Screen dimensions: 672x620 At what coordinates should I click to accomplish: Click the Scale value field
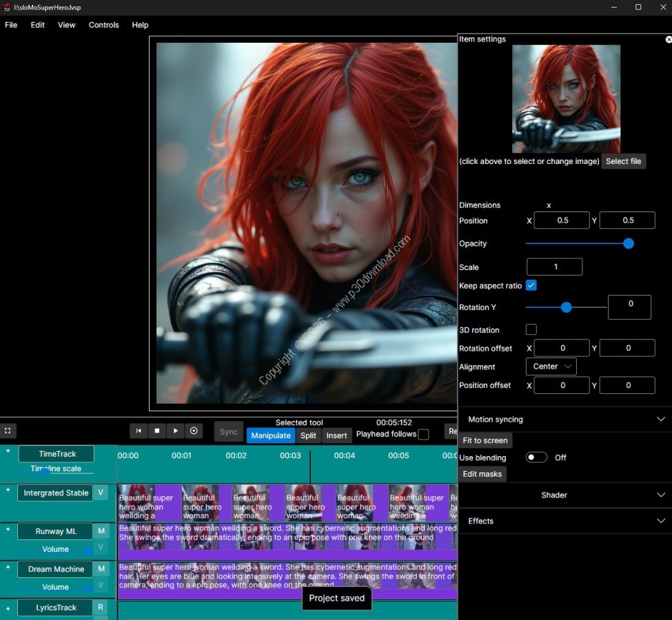555,267
